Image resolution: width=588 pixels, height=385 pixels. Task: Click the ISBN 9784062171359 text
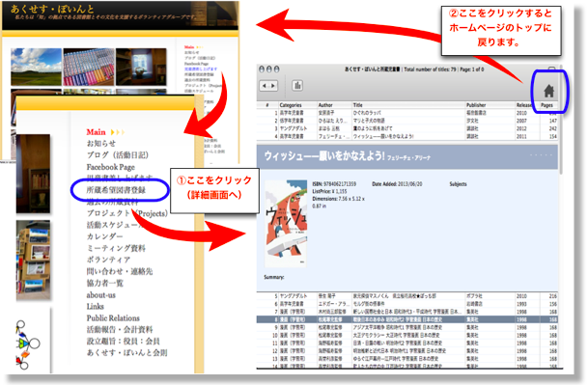[334, 184]
